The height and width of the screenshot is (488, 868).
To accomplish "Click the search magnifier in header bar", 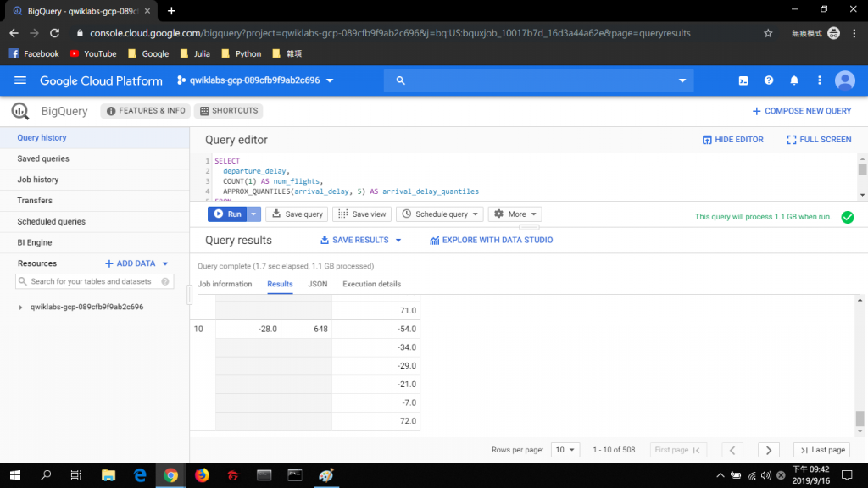I will click(x=401, y=80).
